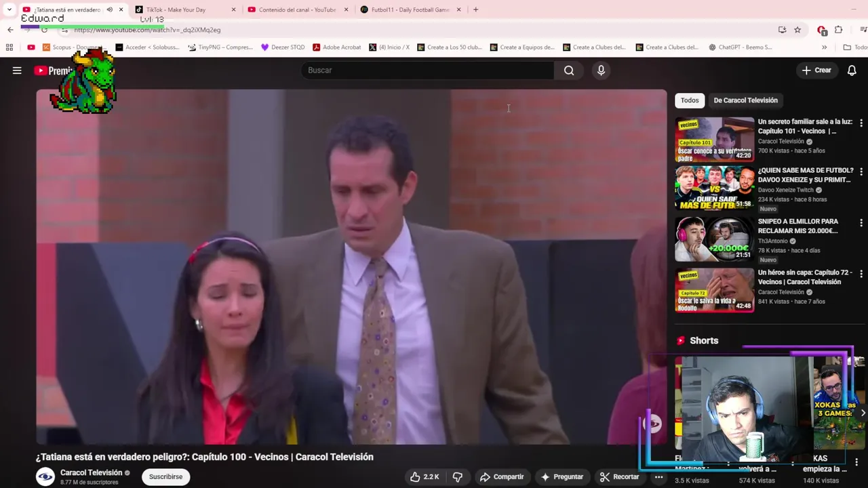Open the browser extensions puzzle icon
868x488 pixels.
[x=839, y=30]
